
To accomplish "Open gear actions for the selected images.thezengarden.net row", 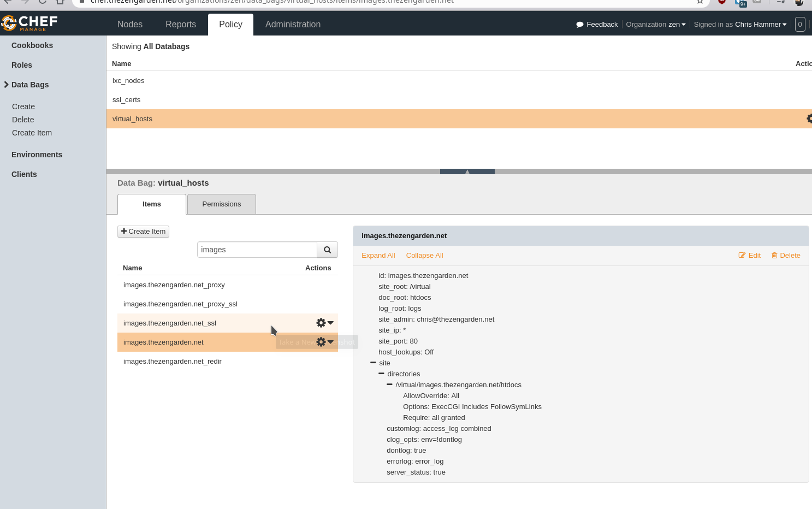I will (325, 342).
